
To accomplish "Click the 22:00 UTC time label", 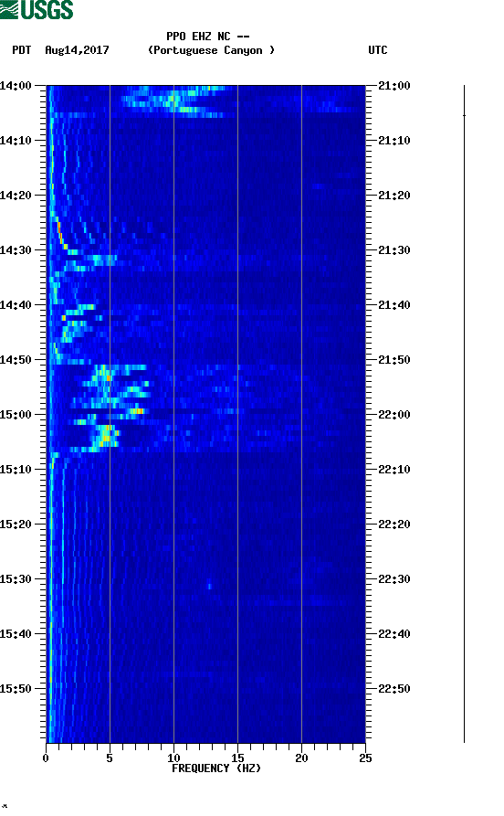I will pyautogui.click(x=394, y=415).
